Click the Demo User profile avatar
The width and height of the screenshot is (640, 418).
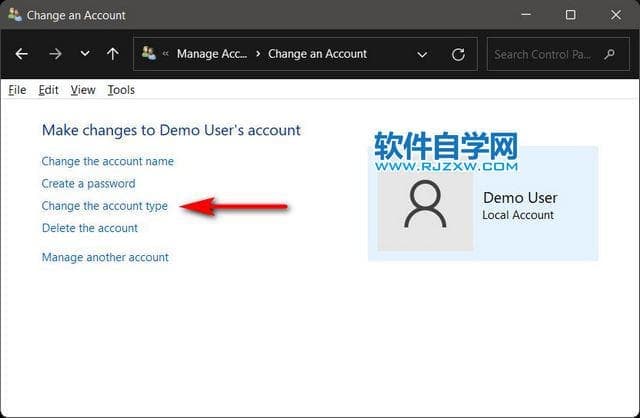426,206
